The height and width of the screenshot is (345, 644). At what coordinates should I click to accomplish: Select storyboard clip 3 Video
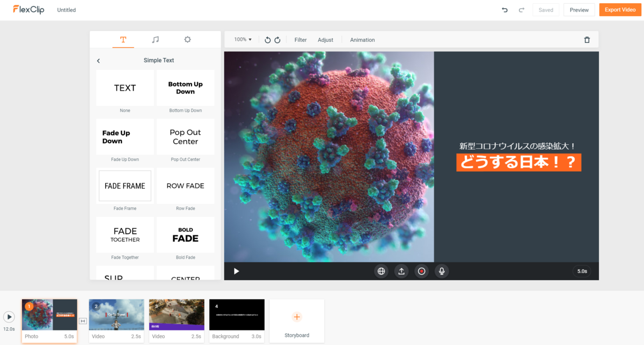pos(177,321)
